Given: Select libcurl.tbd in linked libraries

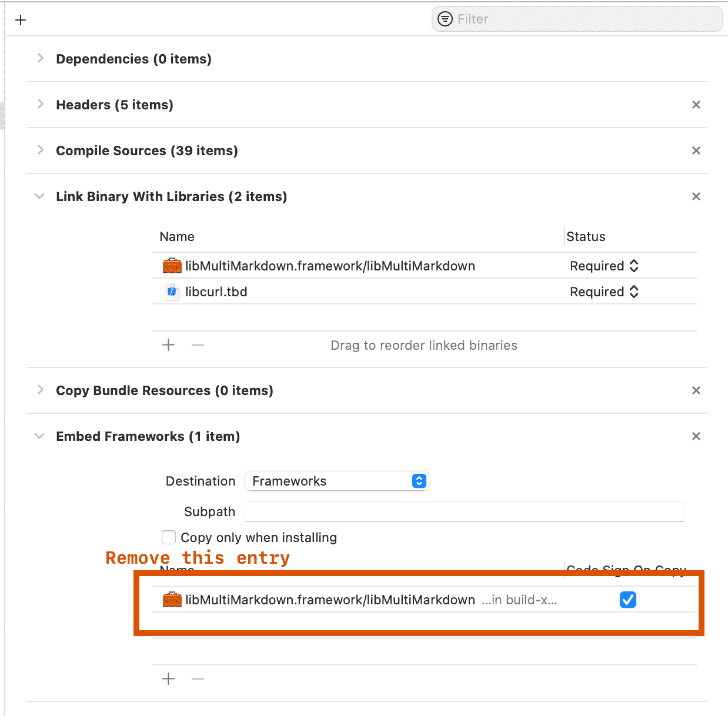Looking at the screenshot, I should [x=216, y=292].
